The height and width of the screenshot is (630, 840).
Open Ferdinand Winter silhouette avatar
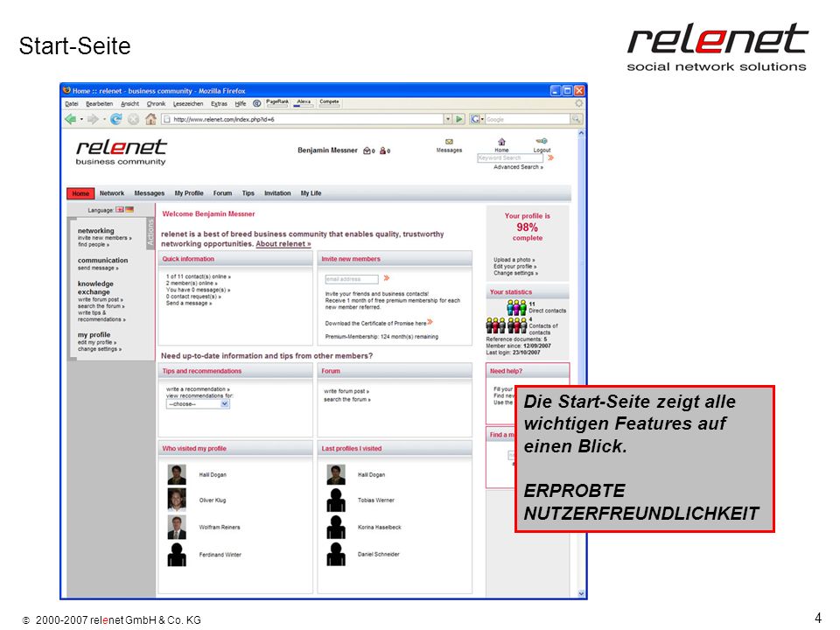point(176,555)
